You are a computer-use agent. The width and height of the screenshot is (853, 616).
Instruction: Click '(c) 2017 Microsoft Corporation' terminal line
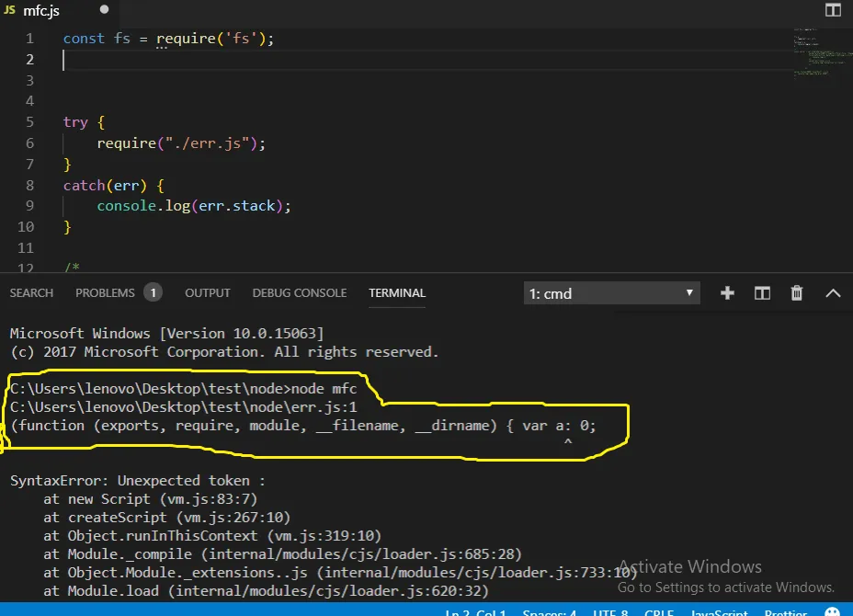tap(224, 351)
